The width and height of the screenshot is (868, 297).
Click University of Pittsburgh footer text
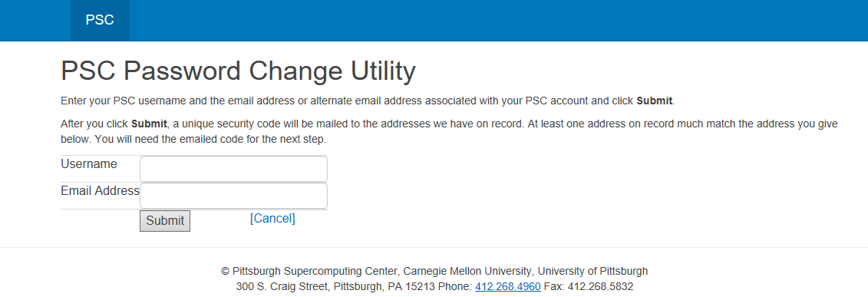[x=593, y=271]
